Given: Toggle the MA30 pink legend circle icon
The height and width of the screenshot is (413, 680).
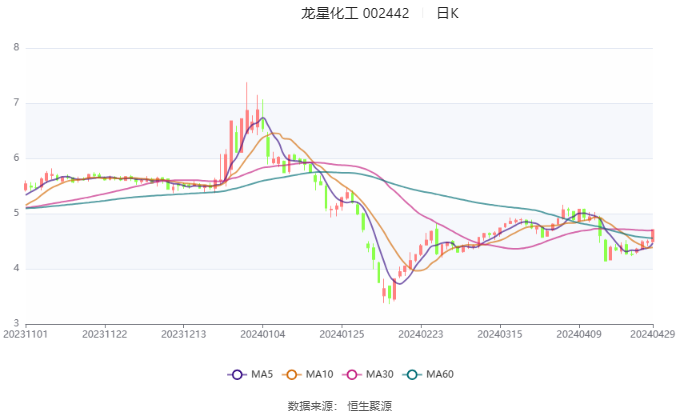Looking at the screenshot, I should [352, 374].
